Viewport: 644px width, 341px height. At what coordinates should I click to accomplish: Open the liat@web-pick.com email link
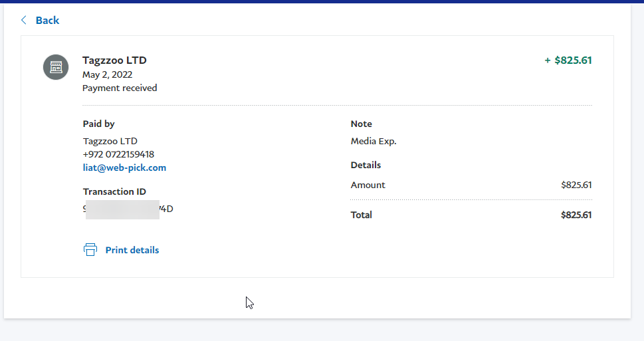click(x=124, y=168)
